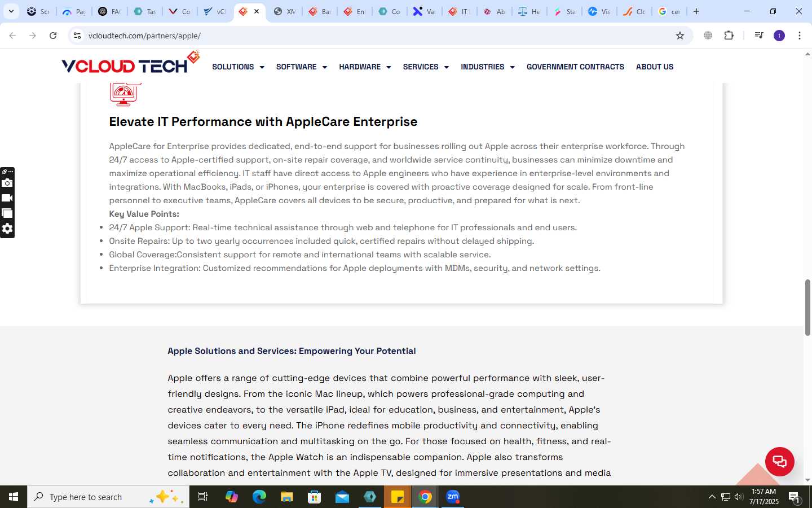Click scrollbar down arrow
Screen dimensions: 812x508
807,480
